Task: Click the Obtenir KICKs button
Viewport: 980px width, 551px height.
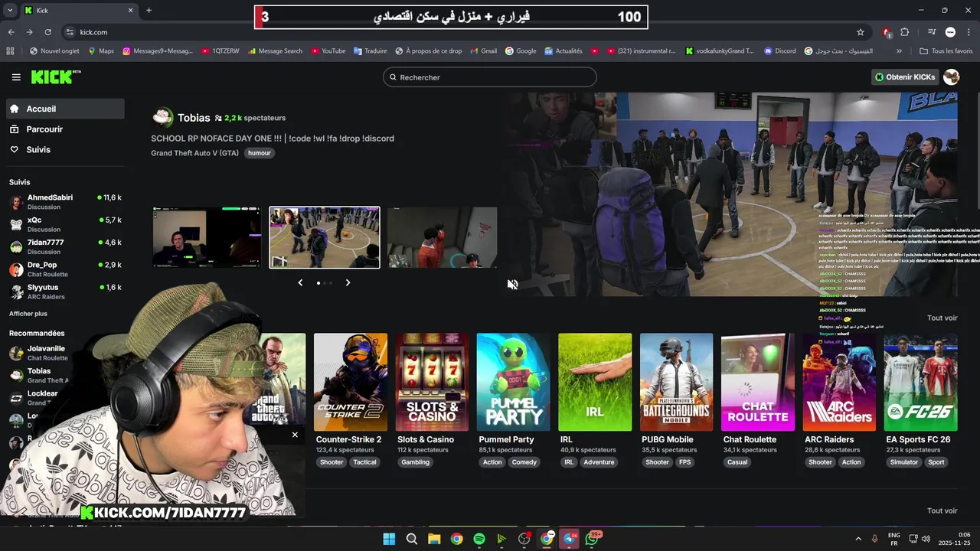Action: tap(905, 77)
